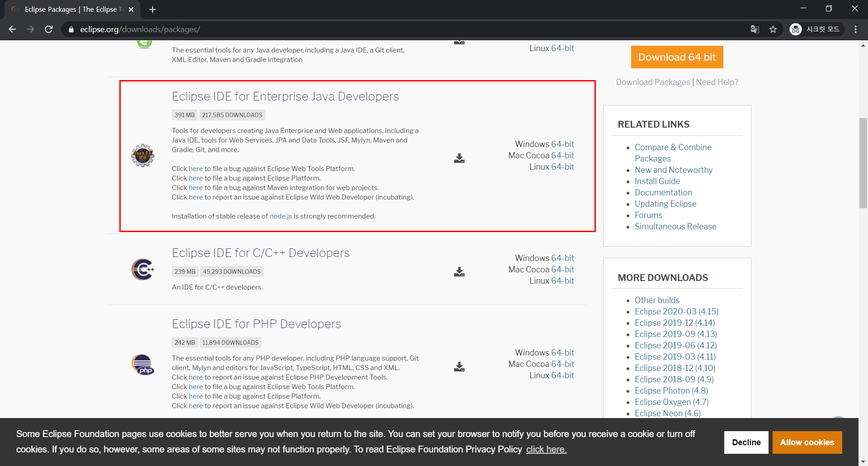The height and width of the screenshot is (466, 868).
Task: Open Eclipse Photon (4.8) link
Action: [671, 391]
